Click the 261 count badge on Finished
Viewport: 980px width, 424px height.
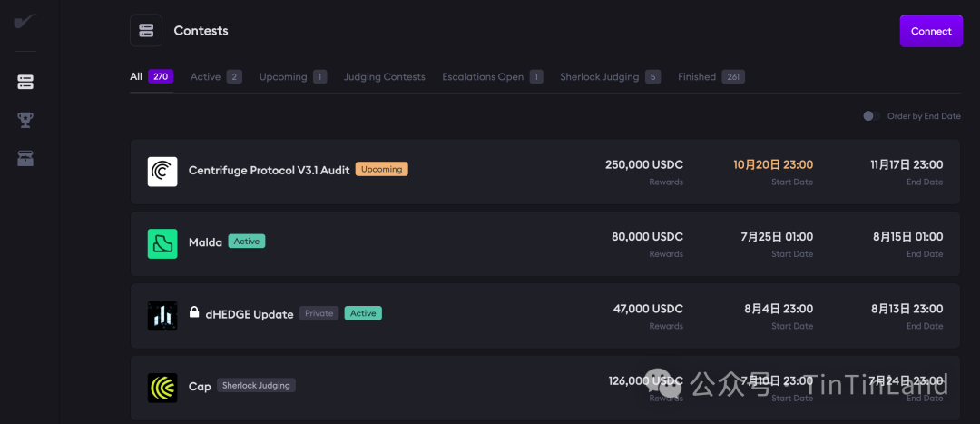[733, 77]
